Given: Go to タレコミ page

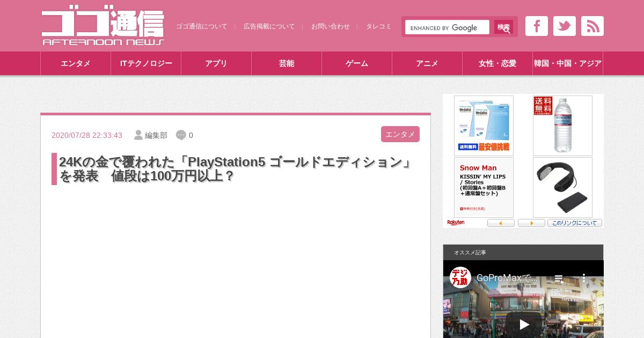Looking at the screenshot, I should pyautogui.click(x=379, y=26).
